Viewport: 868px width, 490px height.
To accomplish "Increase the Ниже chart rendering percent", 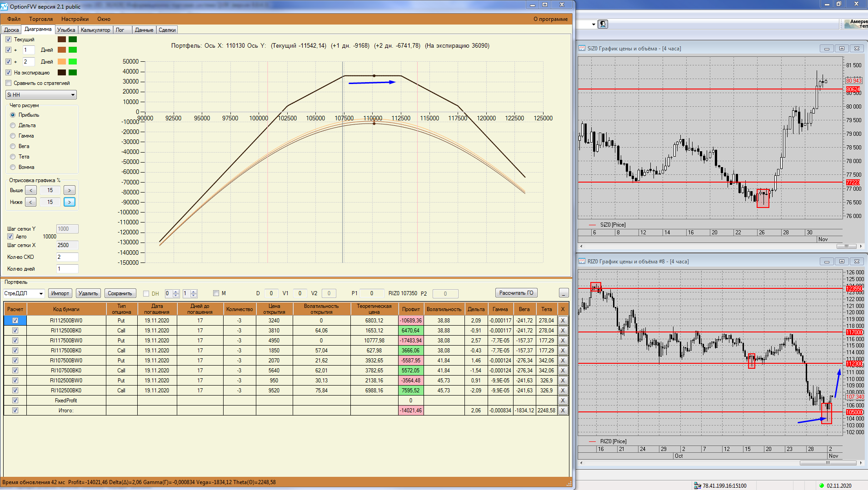I will pos(70,202).
